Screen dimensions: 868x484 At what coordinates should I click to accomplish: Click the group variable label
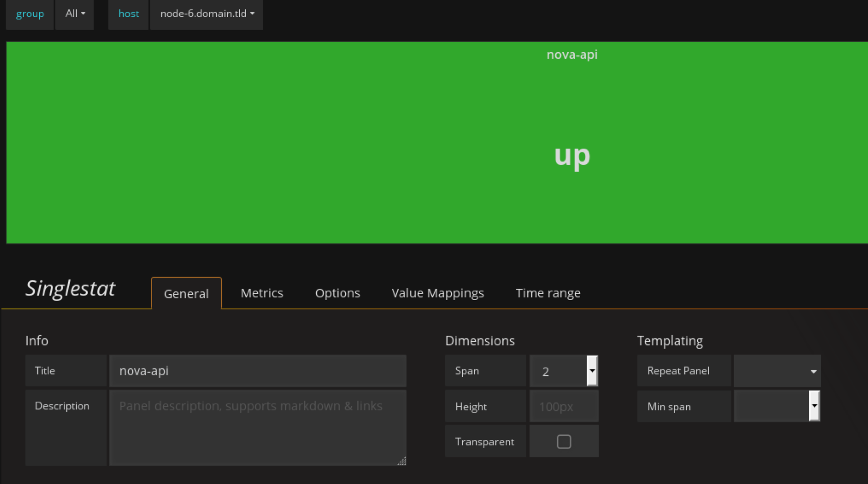(30, 14)
